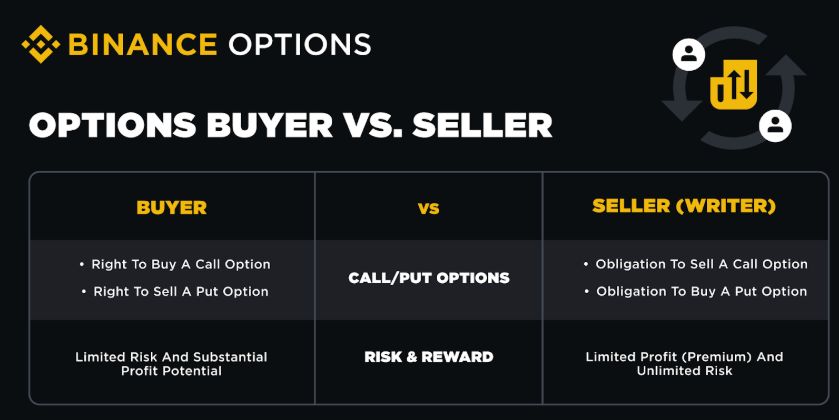Click the RISK & REWARD row label

coord(428,357)
